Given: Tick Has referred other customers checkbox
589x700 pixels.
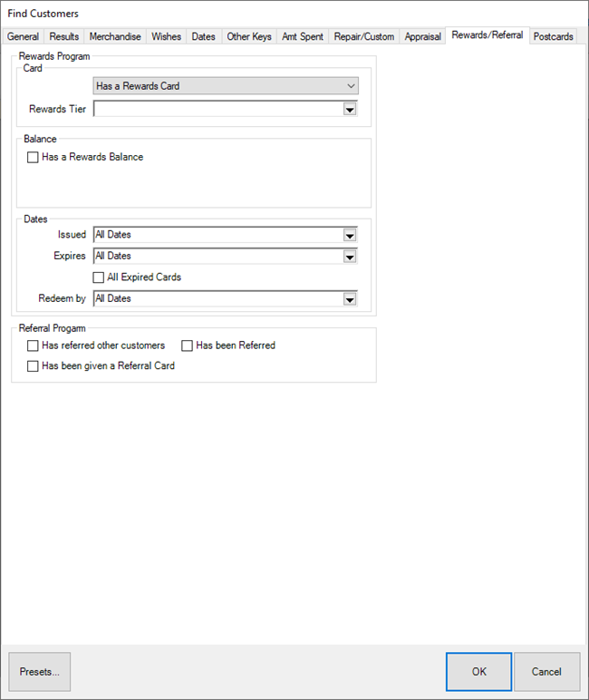Looking at the screenshot, I should [x=34, y=346].
